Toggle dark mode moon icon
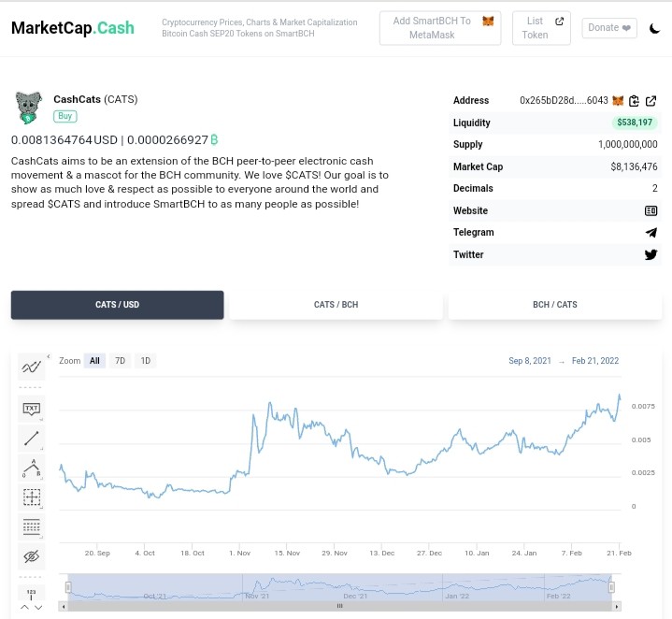 (654, 28)
